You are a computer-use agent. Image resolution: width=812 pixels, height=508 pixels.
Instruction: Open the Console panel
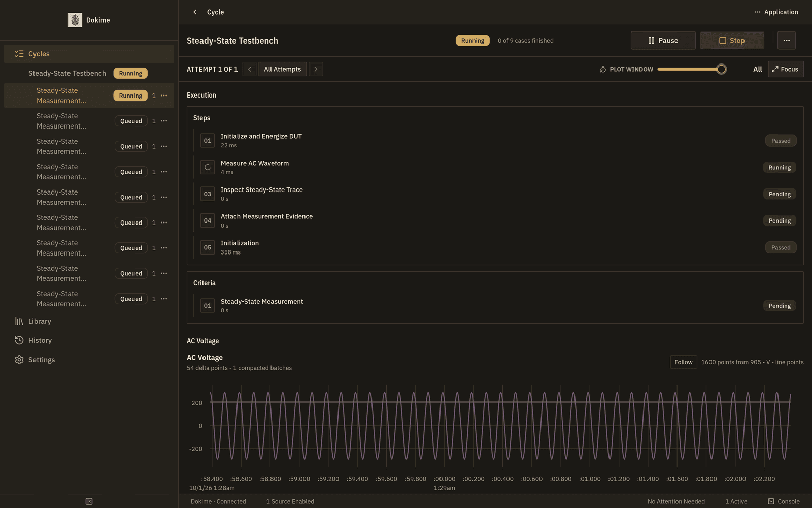pyautogui.click(x=784, y=501)
